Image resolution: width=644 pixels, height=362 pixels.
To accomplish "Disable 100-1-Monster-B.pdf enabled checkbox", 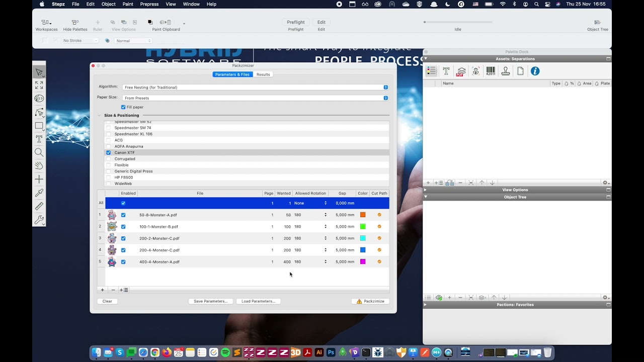I will coord(123,227).
